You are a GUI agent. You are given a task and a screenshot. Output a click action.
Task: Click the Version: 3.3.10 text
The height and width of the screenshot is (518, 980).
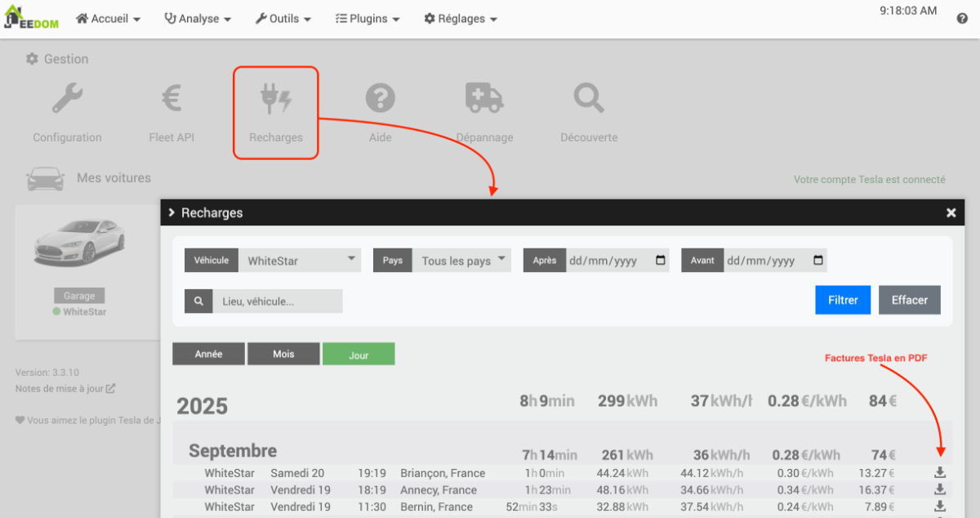pos(47,373)
